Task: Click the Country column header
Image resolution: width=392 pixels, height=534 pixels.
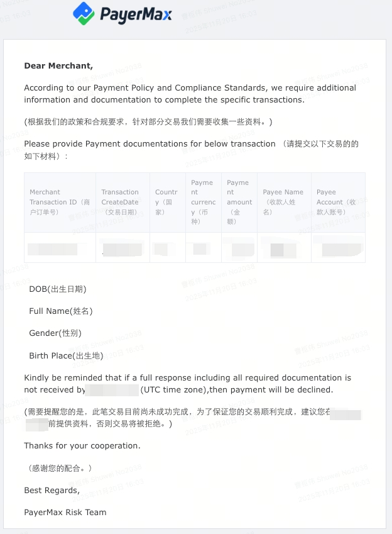Action: tap(166, 202)
